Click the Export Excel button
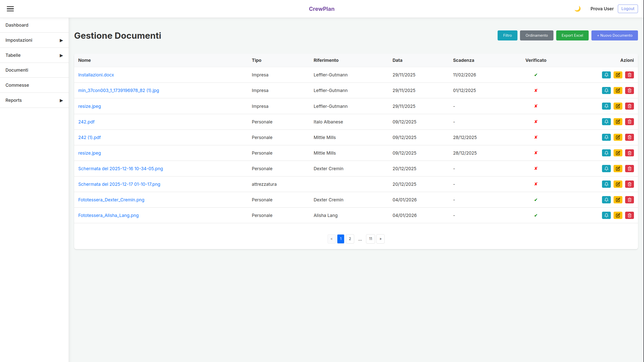The height and width of the screenshot is (362, 644). pyautogui.click(x=572, y=35)
